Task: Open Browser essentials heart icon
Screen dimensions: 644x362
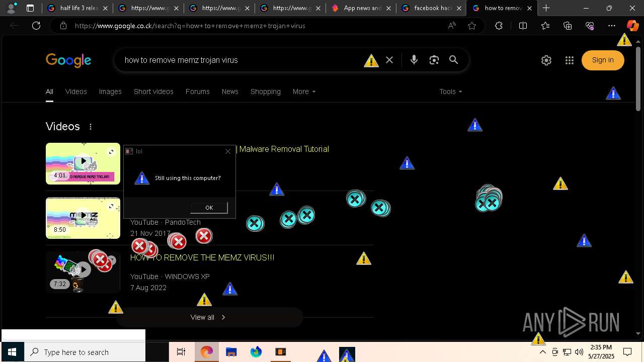Action: pyautogui.click(x=590, y=26)
